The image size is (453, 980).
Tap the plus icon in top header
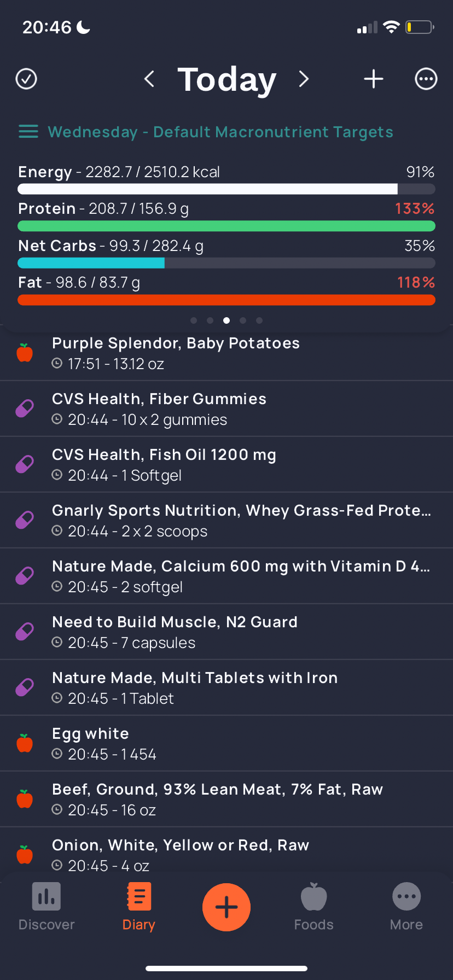374,79
